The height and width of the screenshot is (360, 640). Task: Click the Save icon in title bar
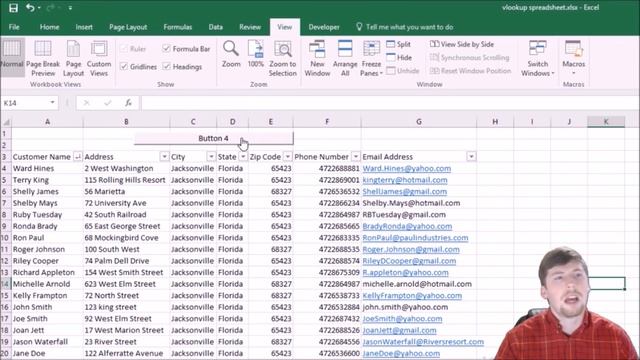pos(13,8)
